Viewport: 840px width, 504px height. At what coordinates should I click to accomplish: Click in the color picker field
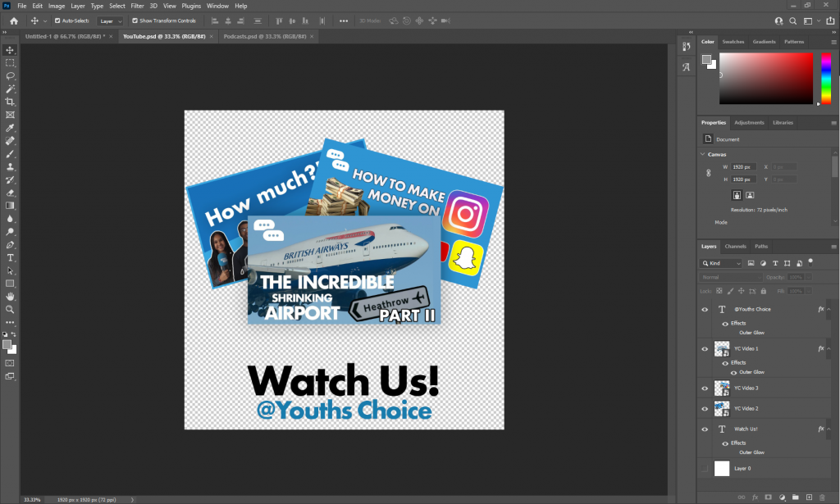coord(766,79)
